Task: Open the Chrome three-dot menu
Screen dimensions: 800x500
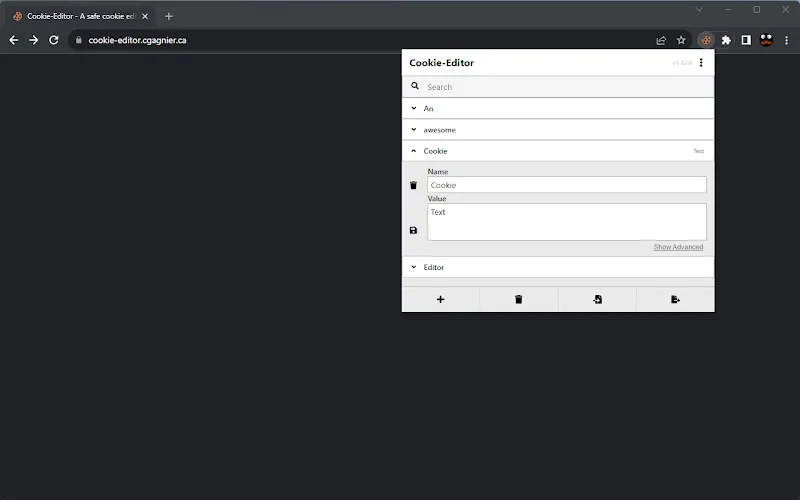Action: click(x=786, y=40)
